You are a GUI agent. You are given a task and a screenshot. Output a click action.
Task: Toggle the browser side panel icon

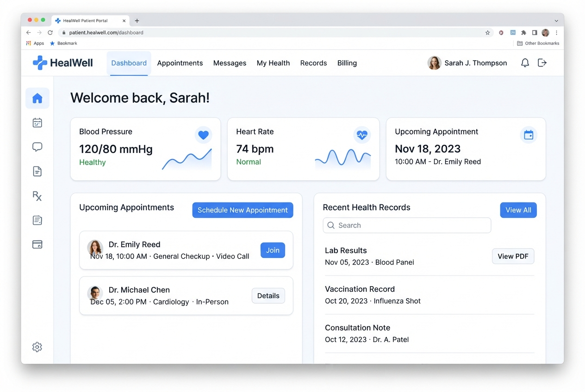pos(535,33)
